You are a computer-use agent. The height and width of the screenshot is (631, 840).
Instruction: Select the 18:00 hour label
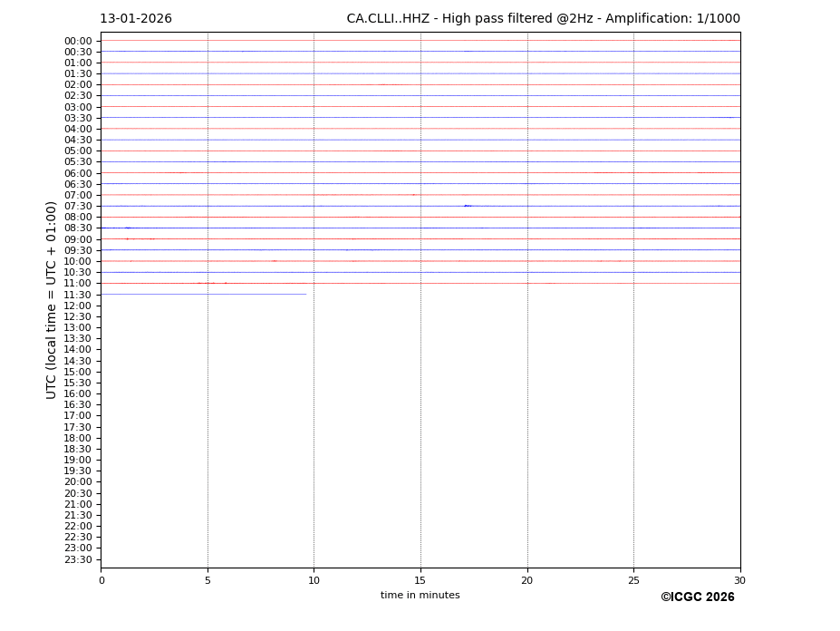[x=78, y=438]
